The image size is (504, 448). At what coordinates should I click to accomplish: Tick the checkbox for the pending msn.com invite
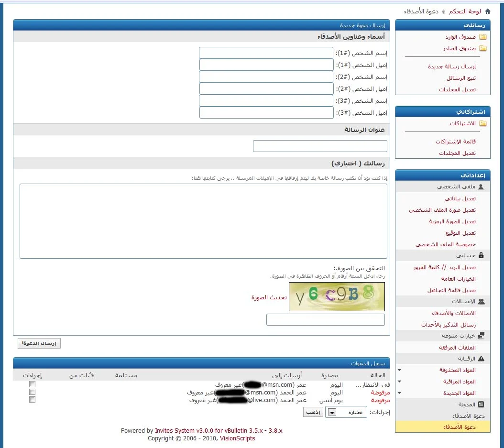32,384
